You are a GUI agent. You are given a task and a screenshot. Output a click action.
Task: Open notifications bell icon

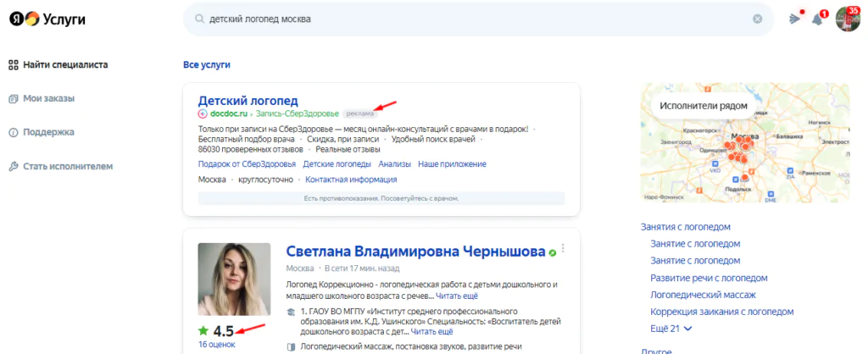pos(818,19)
